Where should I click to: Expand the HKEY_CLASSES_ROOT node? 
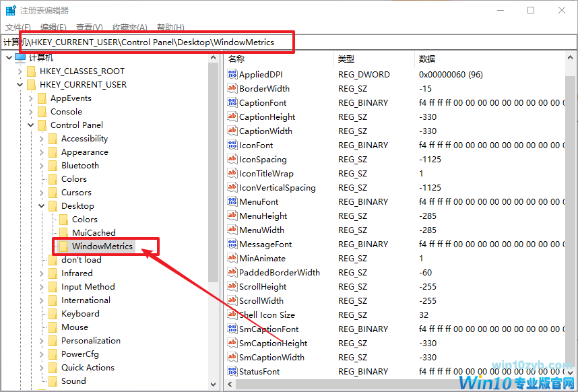[x=20, y=71]
